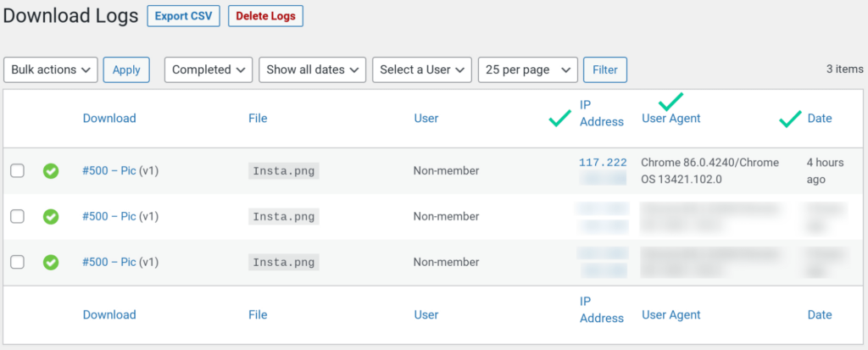Open the Show all dates dropdown
Viewport: 868px width, 350px height.
point(312,69)
